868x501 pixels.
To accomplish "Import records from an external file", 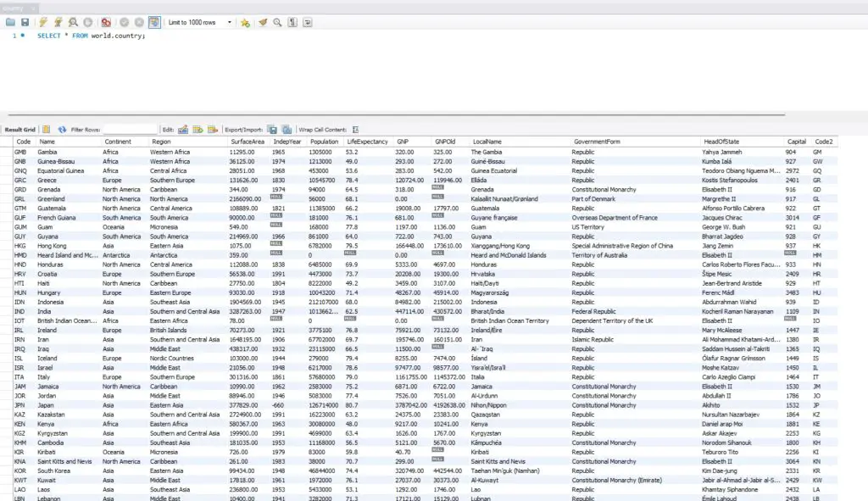I will pyautogui.click(x=287, y=130).
